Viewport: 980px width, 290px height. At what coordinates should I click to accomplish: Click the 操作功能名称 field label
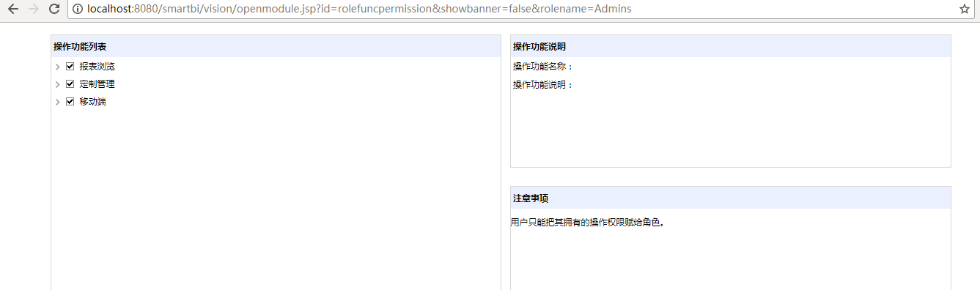tap(543, 67)
